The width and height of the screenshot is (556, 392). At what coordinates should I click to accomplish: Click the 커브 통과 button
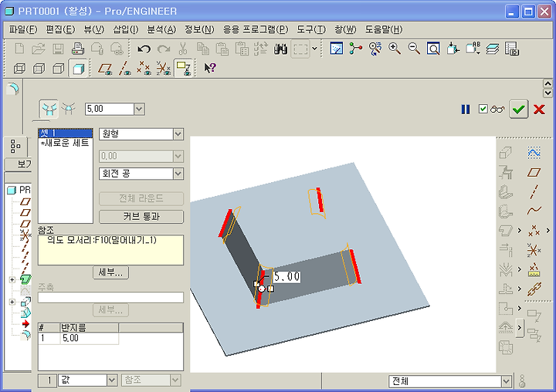tap(141, 217)
